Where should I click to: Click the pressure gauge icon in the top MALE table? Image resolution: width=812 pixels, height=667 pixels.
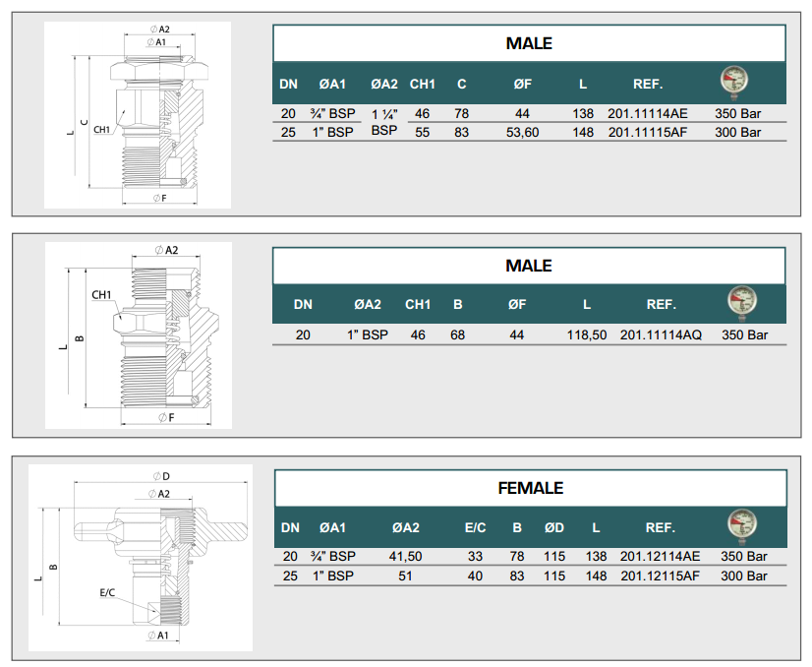732,82
